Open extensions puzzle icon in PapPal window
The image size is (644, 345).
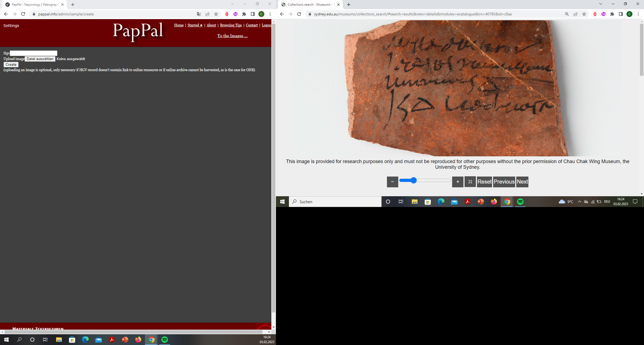coord(244,14)
